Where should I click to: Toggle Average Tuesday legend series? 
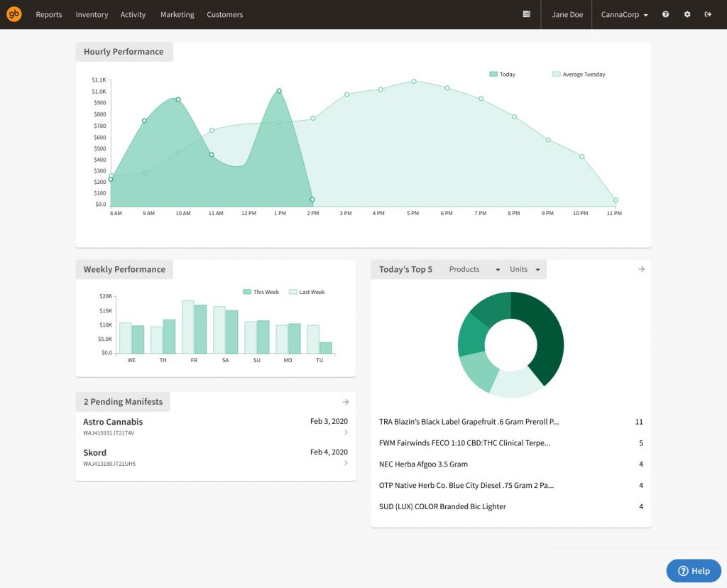pos(579,75)
